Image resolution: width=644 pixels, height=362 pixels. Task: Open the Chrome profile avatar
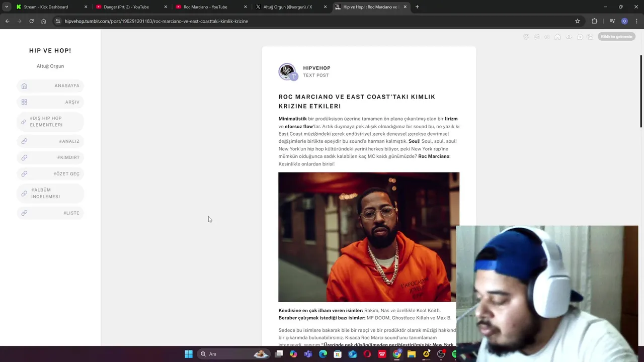(624, 21)
